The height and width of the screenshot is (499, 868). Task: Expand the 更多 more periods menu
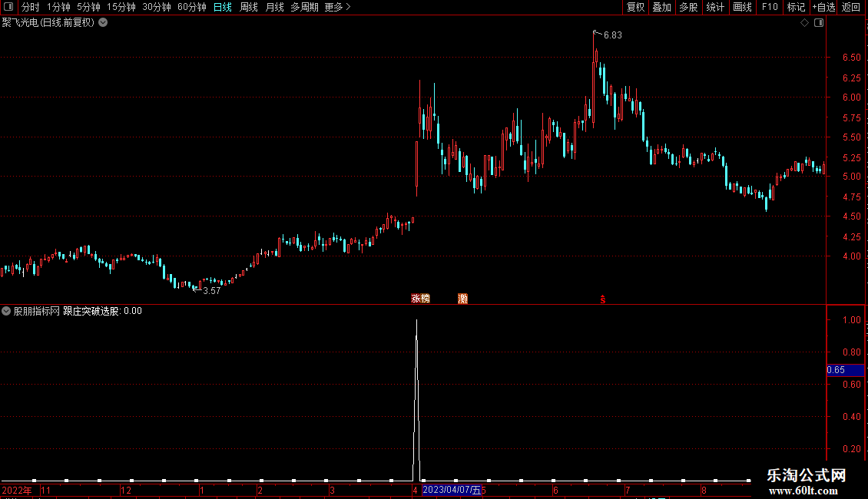(337, 7)
